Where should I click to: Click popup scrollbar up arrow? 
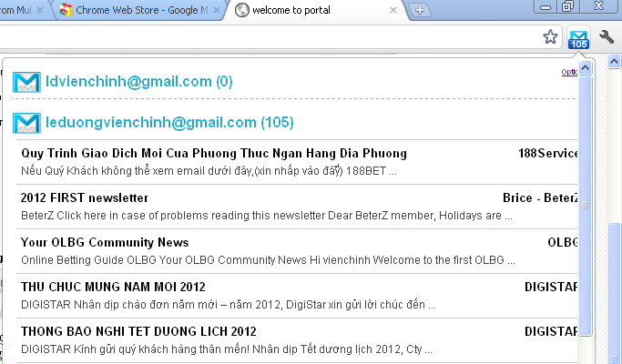click(585, 68)
